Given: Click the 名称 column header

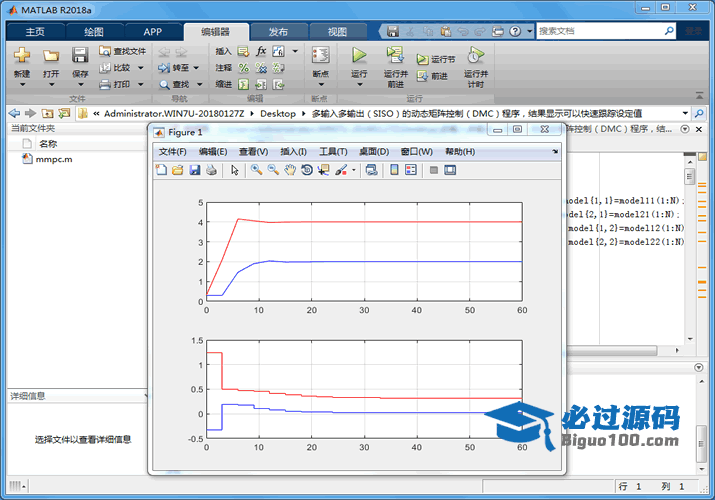Looking at the screenshot, I should (48, 144).
